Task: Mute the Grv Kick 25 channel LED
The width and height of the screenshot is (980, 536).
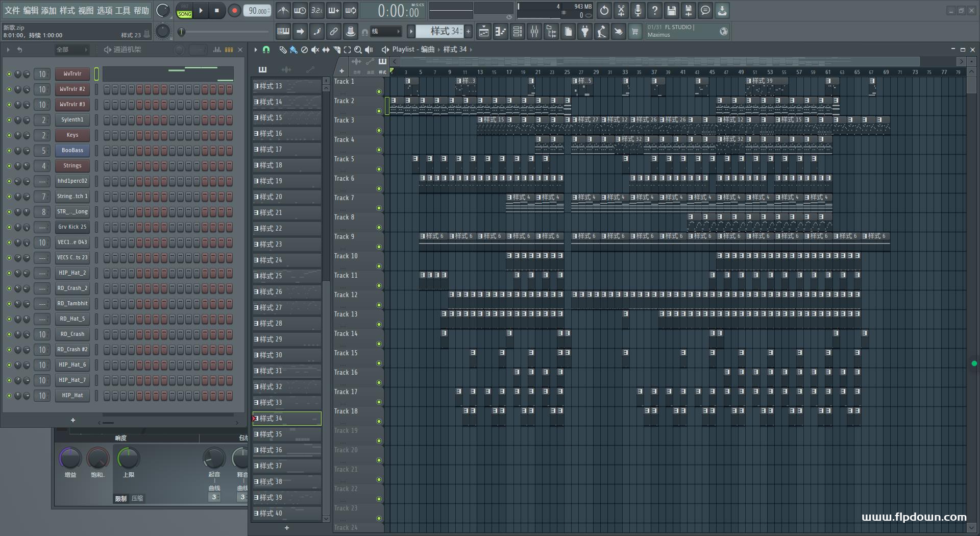Action: pyautogui.click(x=9, y=227)
